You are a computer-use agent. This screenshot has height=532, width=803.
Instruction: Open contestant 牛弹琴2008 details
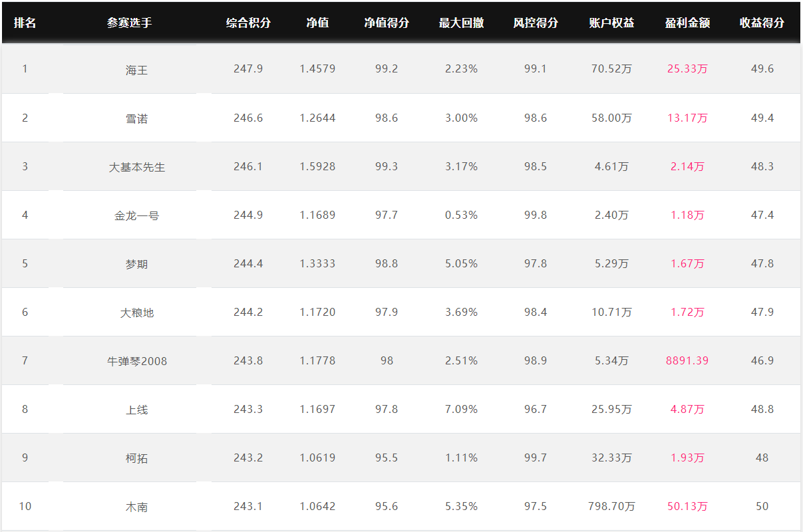(x=136, y=361)
